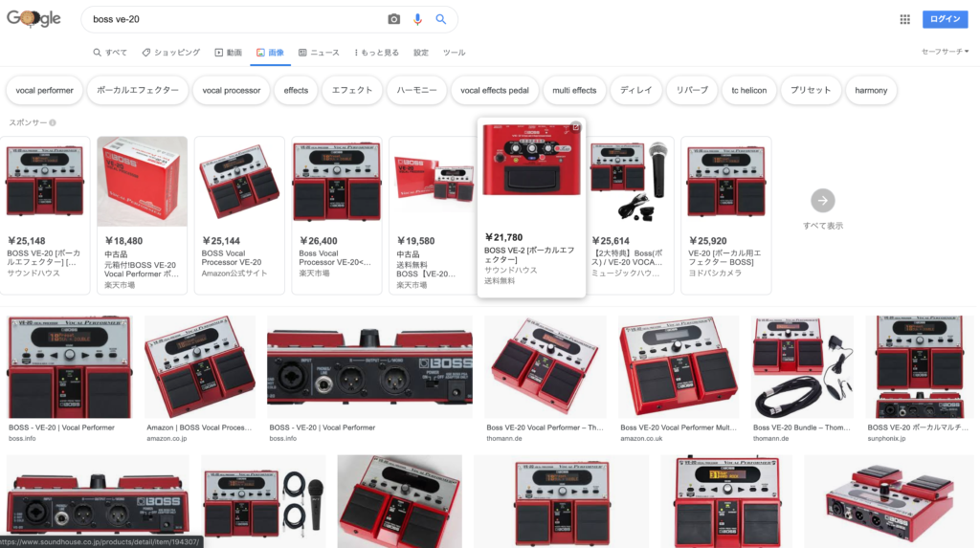Click the BOSS - VE-20 | Vocal Performer title under the front view image

coord(61,427)
